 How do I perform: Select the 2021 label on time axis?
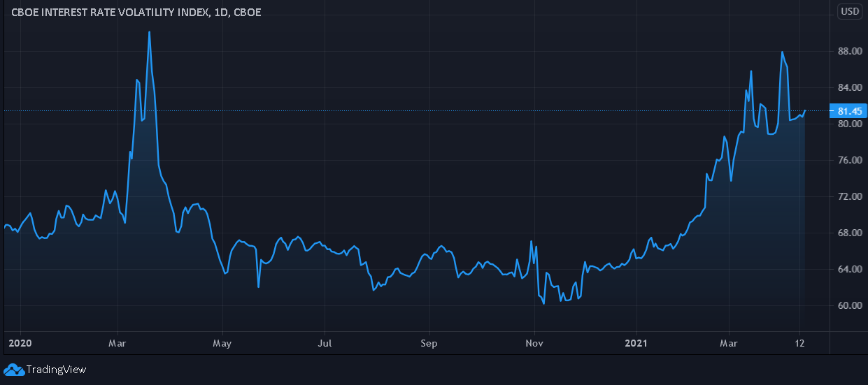click(636, 343)
